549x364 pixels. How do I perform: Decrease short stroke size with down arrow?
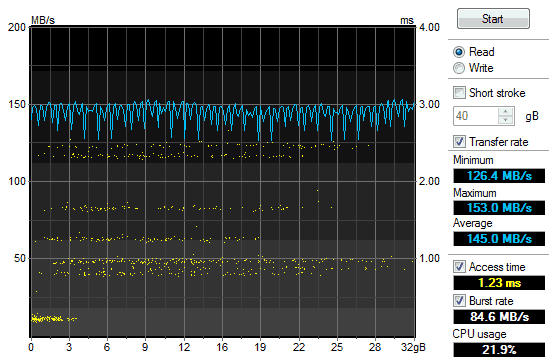coord(505,120)
